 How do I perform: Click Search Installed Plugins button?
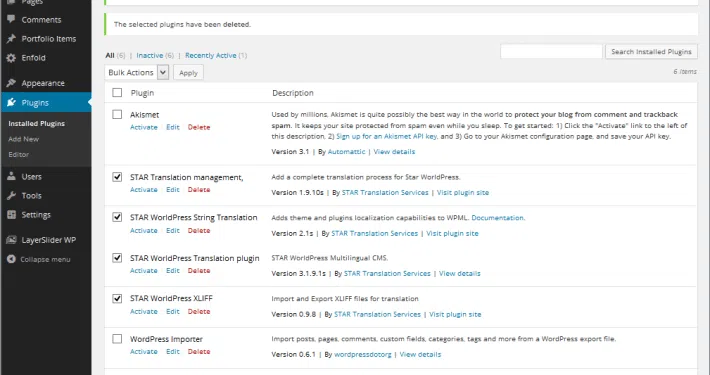[651, 52]
